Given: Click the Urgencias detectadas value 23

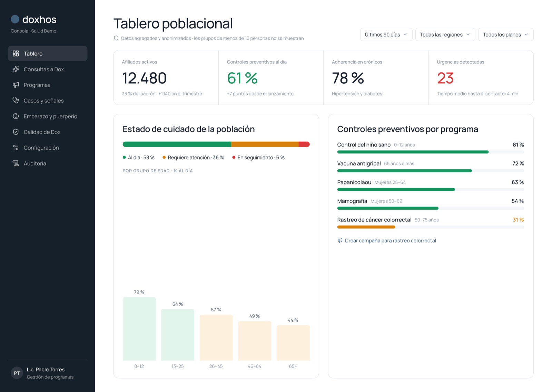Looking at the screenshot, I should 445,78.
